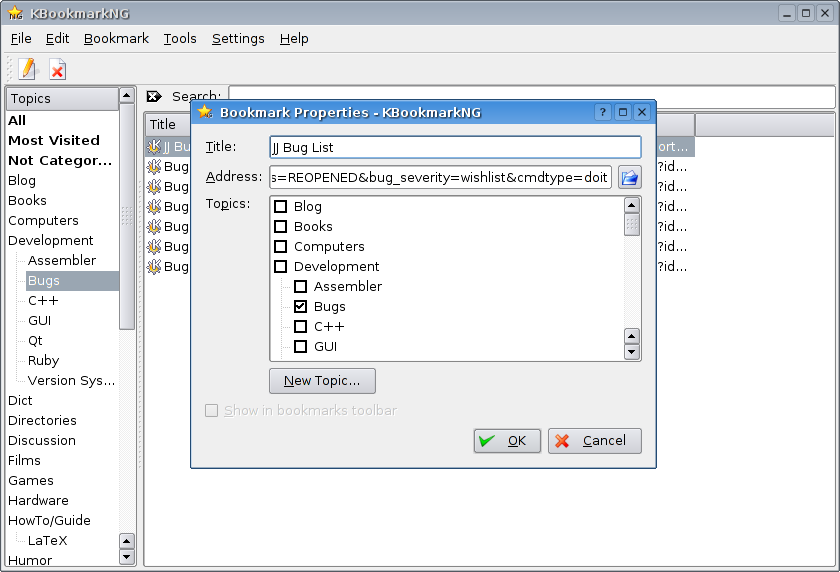Select Qt subtopic in sidebar
The width and height of the screenshot is (840, 572).
pos(35,341)
